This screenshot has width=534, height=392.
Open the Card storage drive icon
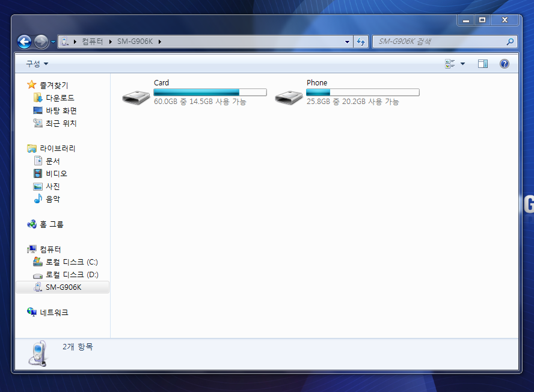pyautogui.click(x=136, y=96)
